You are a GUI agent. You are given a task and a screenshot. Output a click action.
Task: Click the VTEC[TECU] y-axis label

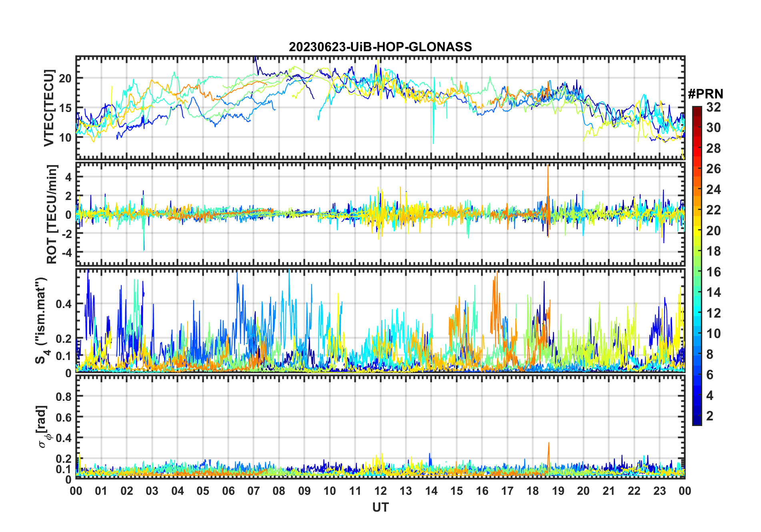[x=49, y=108]
